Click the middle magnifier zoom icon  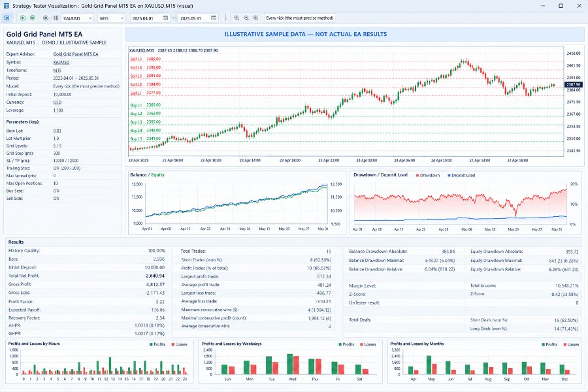coord(246,18)
